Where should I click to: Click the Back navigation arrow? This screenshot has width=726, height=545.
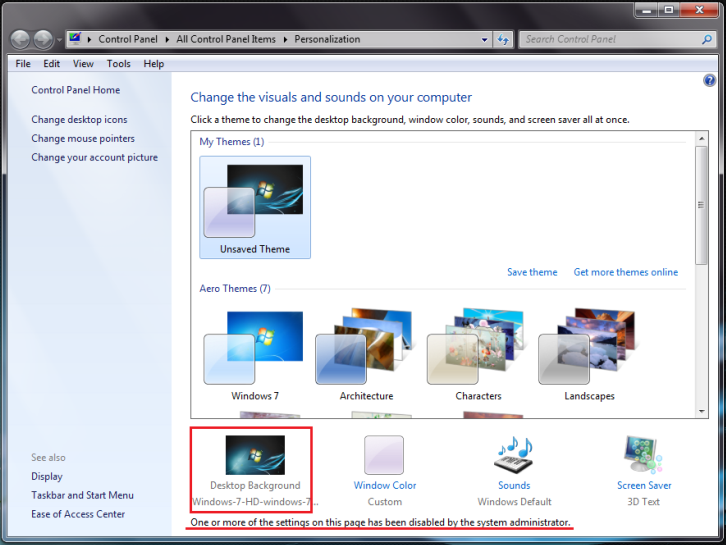point(20,40)
